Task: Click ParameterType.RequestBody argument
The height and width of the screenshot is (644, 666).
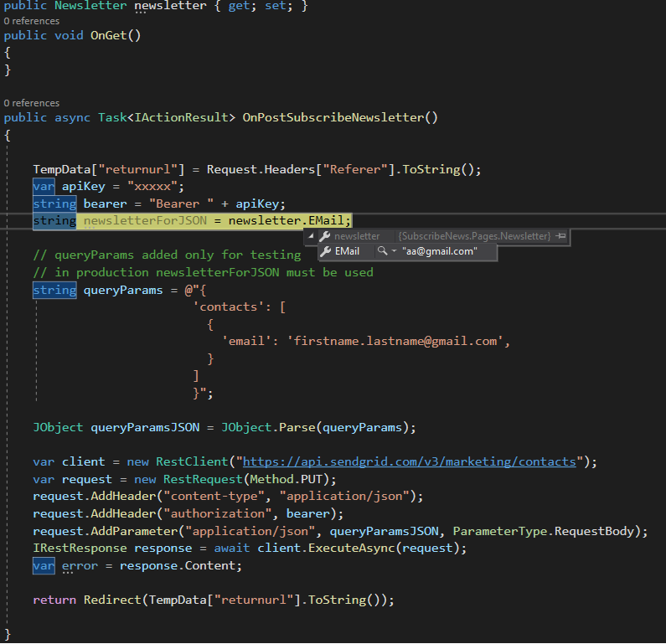Action: (x=543, y=531)
